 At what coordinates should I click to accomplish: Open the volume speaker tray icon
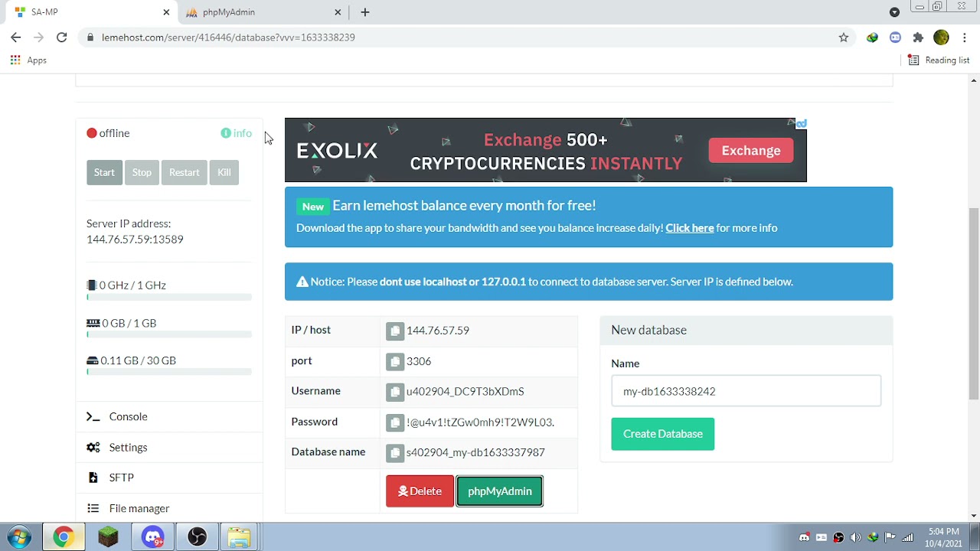[x=855, y=537]
